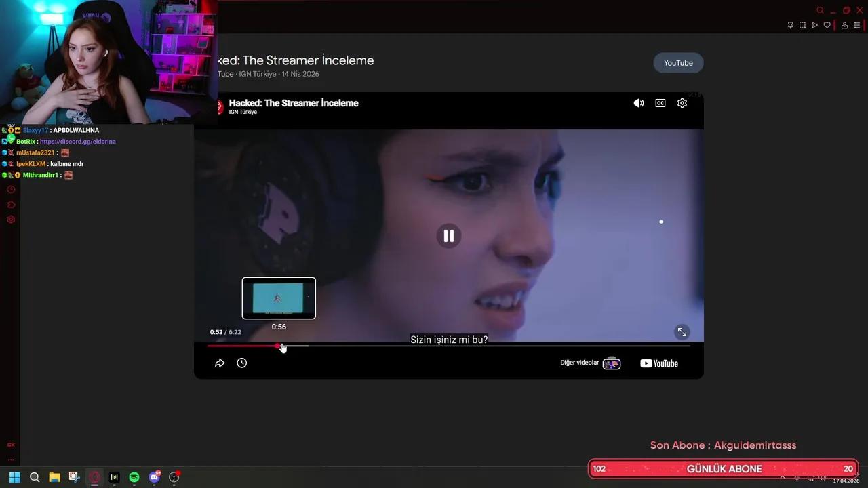Image resolution: width=868 pixels, height=488 pixels.
Task: Open the hamburger menu in the top toolbar
Action: [x=856, y=24]
